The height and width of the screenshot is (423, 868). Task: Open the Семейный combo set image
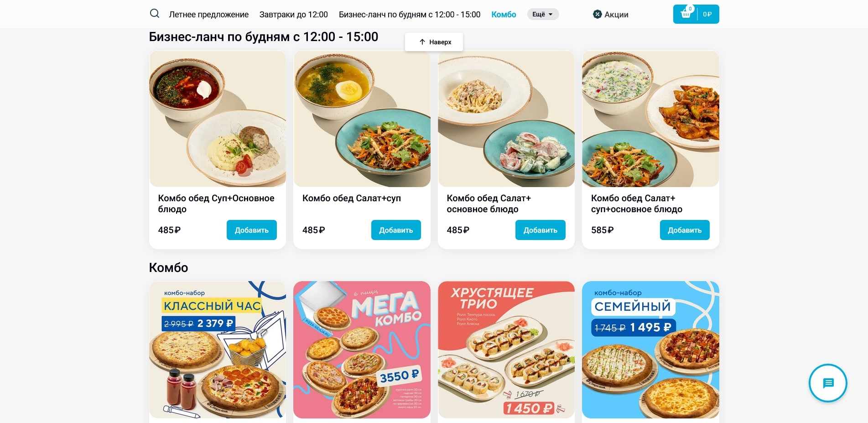click(650, 350)
